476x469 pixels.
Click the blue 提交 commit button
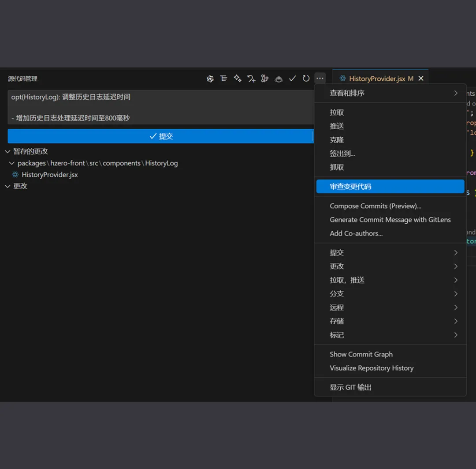(x=161, y=136)
